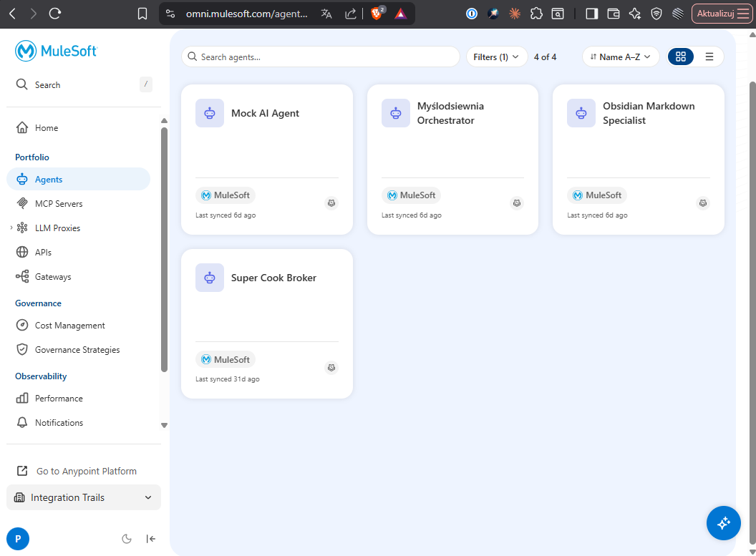
Task: Go back with the browser back arrow
Action: 13,14
